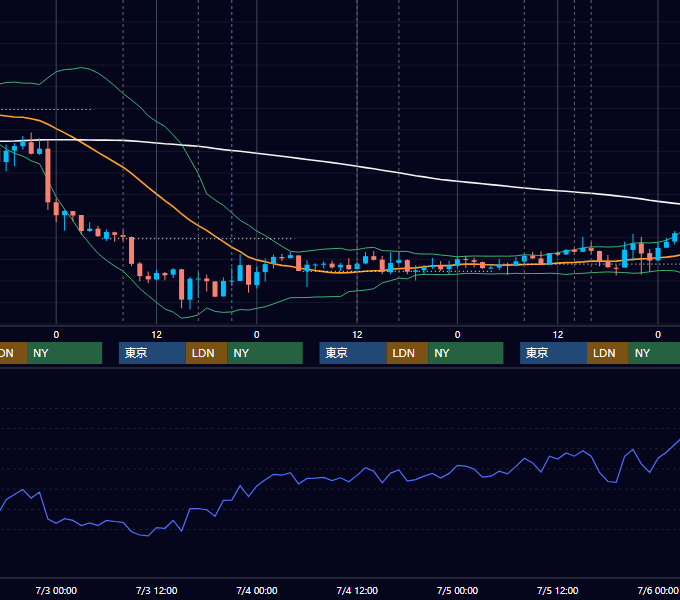This screenshot has width=680, height=600.
Task: Select the 東京 session block above 7/4 12:00
Action: click(353, 353)
